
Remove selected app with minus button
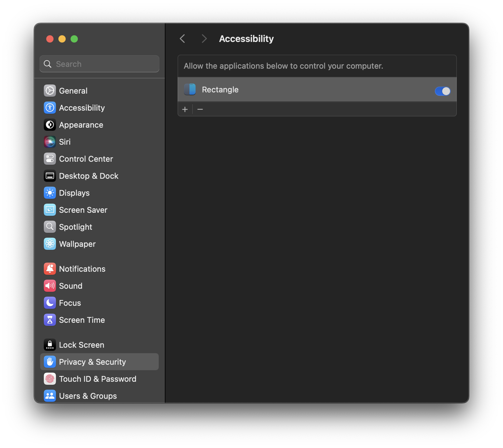click(200, 109)
